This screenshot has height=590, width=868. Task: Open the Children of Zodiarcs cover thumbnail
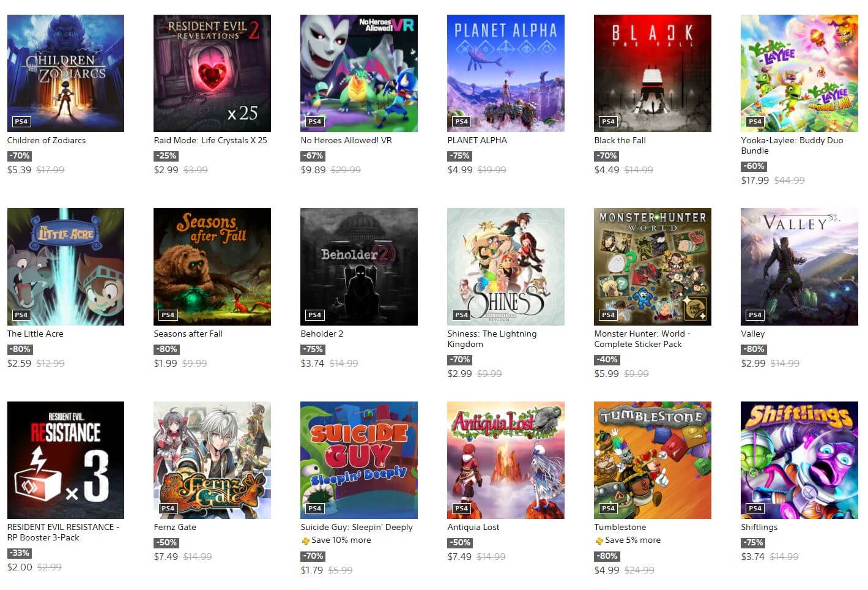(x=65, y=73)
